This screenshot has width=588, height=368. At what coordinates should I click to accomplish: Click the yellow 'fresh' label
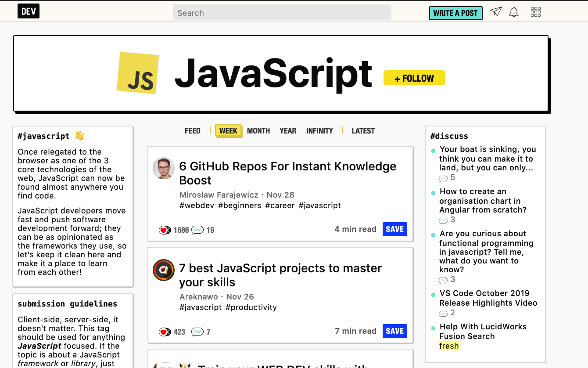click(449, 346)
